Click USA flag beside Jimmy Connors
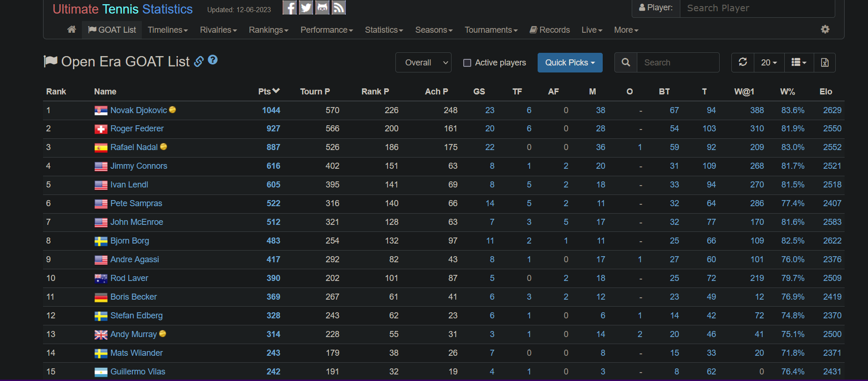Image resolution: width=868 pixels, height=381 pixels. tap(101, 166)
